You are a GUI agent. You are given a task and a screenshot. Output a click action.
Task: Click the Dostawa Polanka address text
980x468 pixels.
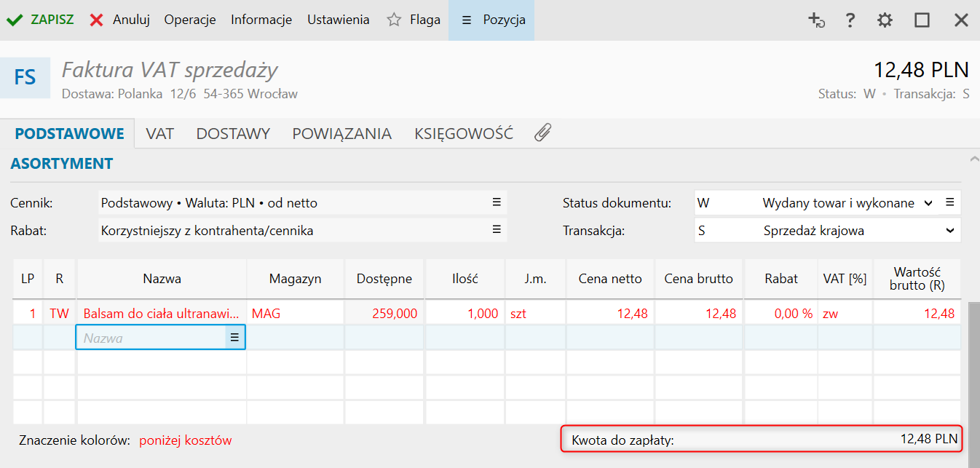tap(180, 94)
